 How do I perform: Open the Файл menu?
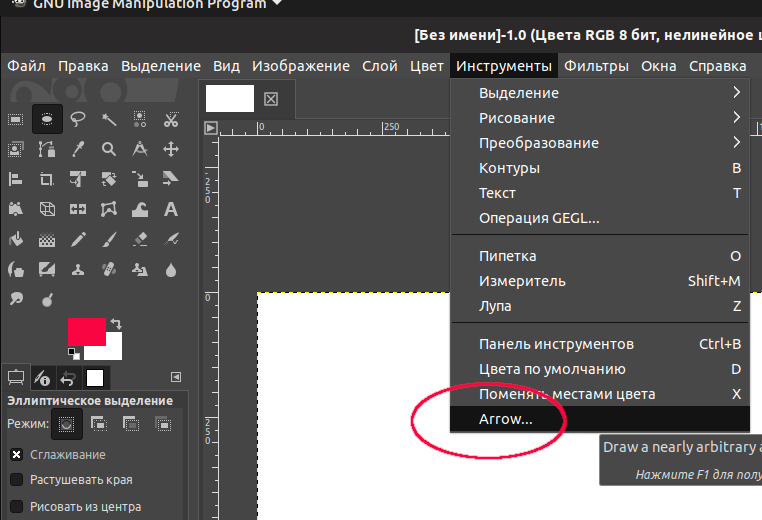coord(26,66)
